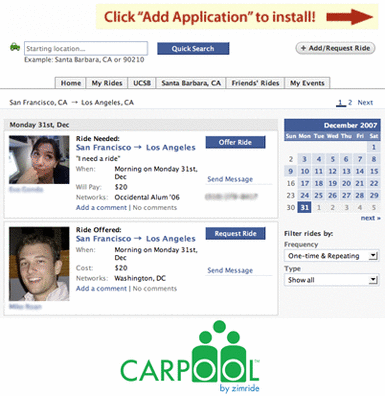Image resolution: width=385 pixels, height=396 pixels.
Task: Go to results page 2
Action: click(x=350, y=102)
